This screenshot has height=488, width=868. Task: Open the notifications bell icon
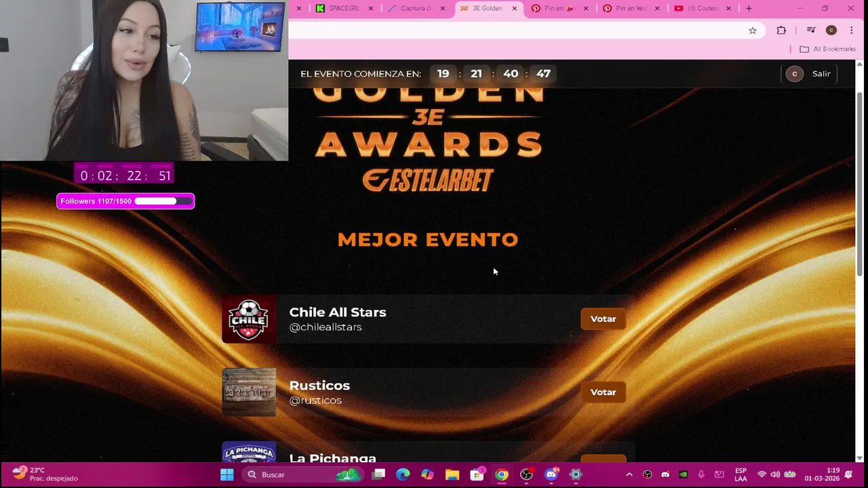848,474
